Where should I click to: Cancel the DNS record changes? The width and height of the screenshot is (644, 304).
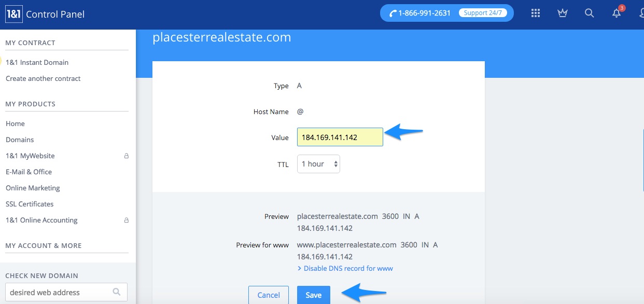pyautogui.click(x=269, y=295)
